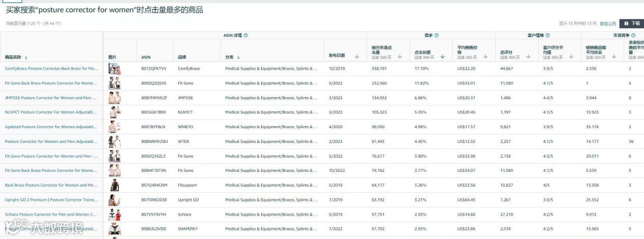Sort by 总评分 using its arrow
The height and width of the screenshot is (239, 644).
tap(528, 56)
